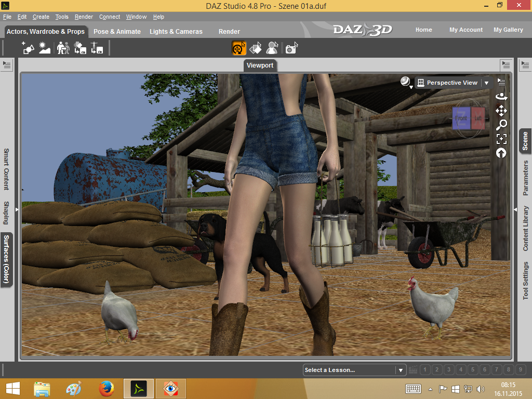Click lesson step 1 button

(425, 369)
